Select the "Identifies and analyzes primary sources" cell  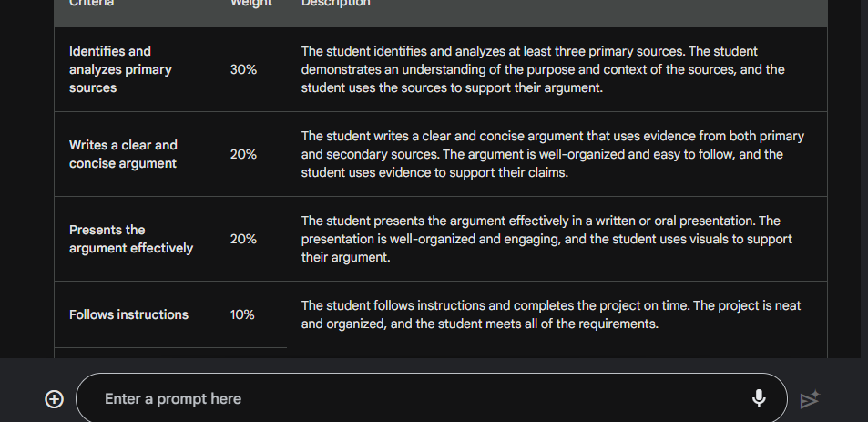point(120,69)
